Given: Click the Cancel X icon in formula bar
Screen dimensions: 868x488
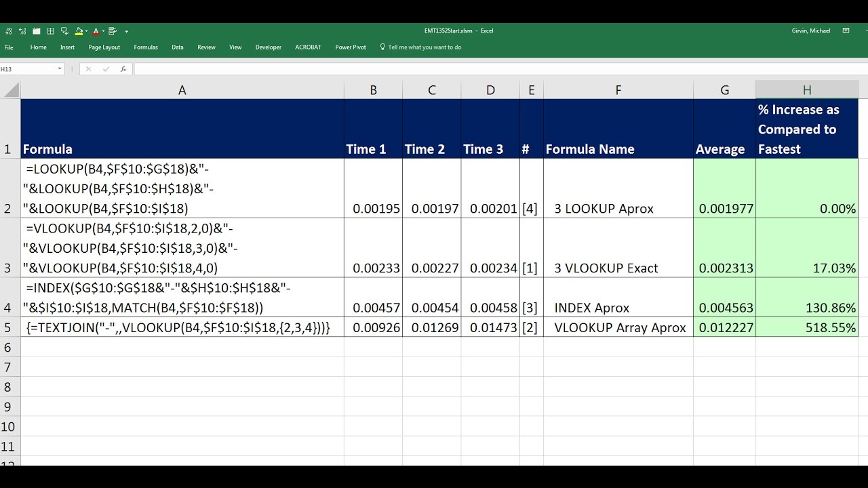Looking at the screenshot, I should [x=88, y=69].
